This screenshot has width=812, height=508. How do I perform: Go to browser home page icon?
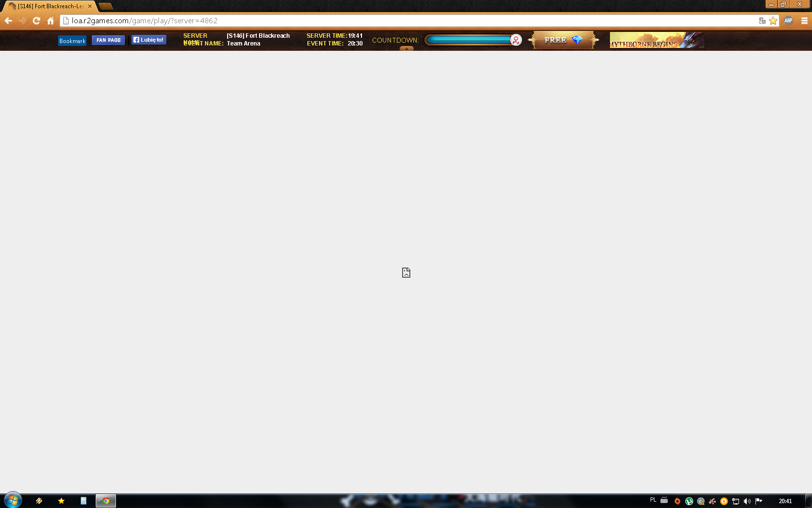point(50,21)
